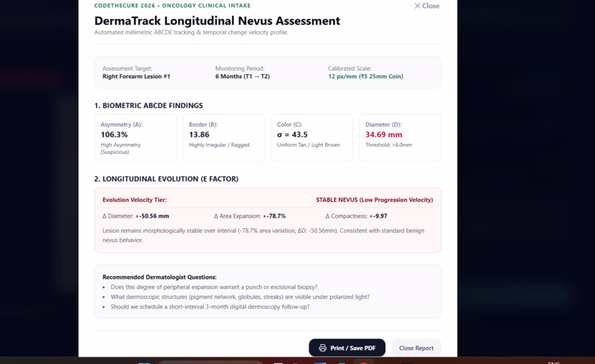Click the Diameter (D) label
This screenshot has height=364, width=595.
click(383, 125)
